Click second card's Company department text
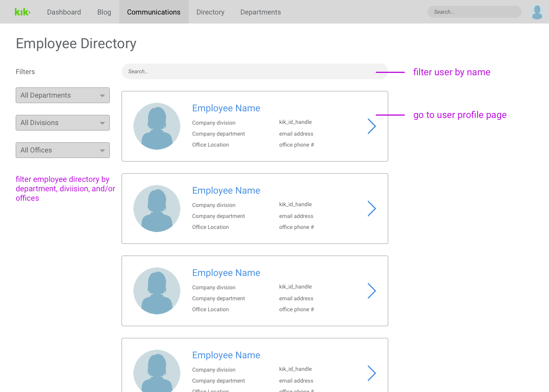The image size is (549, 392). click(218, 216)
